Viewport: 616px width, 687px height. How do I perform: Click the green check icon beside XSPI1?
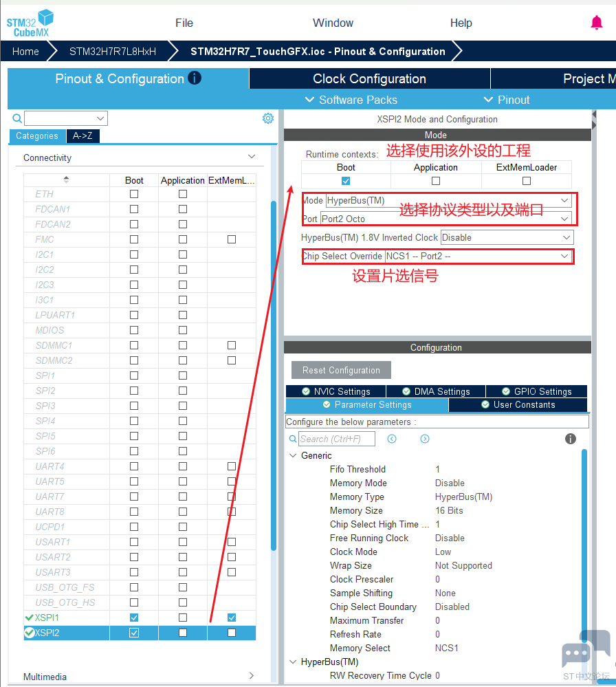tap(30, 618)
